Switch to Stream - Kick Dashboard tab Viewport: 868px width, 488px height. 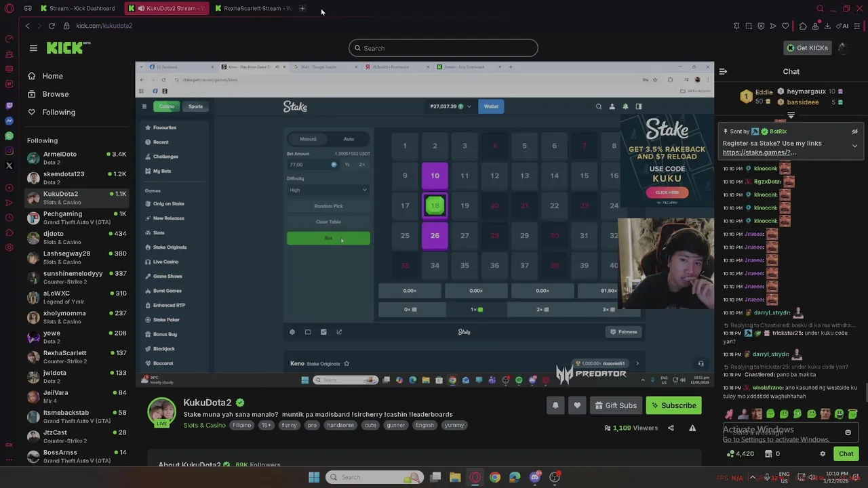[x=79, y=8]
